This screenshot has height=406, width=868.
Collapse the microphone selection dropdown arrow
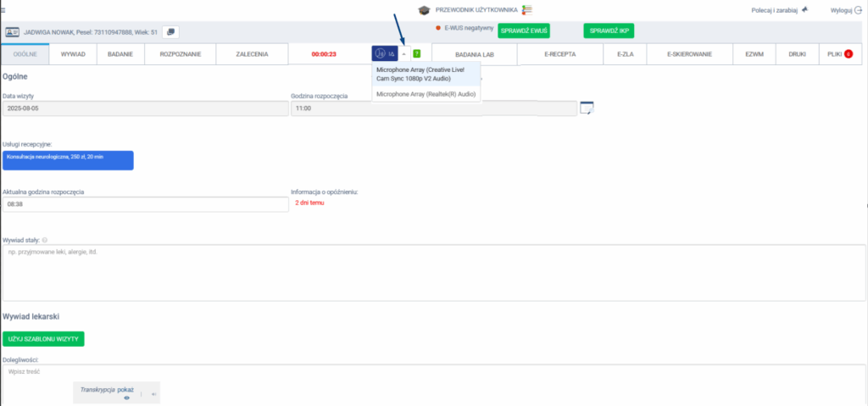[x=403, y=53]
